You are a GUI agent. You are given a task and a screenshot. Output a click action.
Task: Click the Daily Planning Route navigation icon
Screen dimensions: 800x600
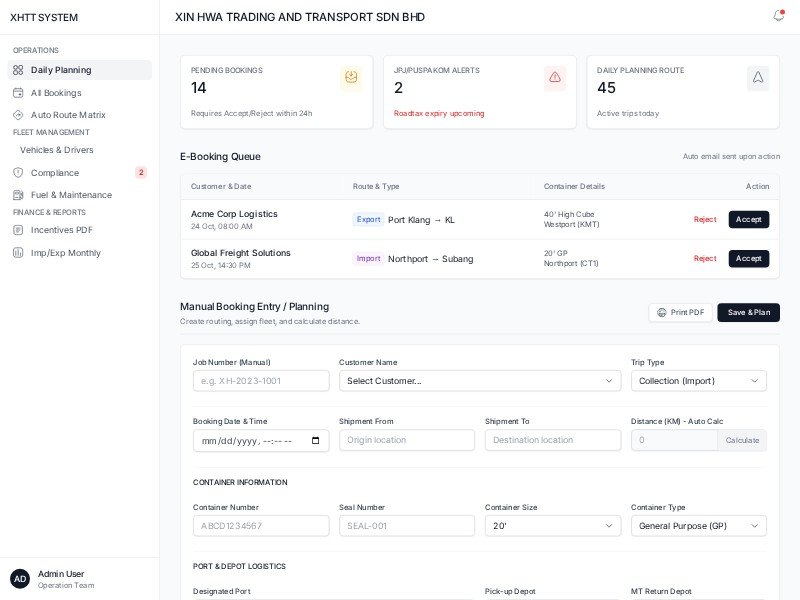[758, 78]
